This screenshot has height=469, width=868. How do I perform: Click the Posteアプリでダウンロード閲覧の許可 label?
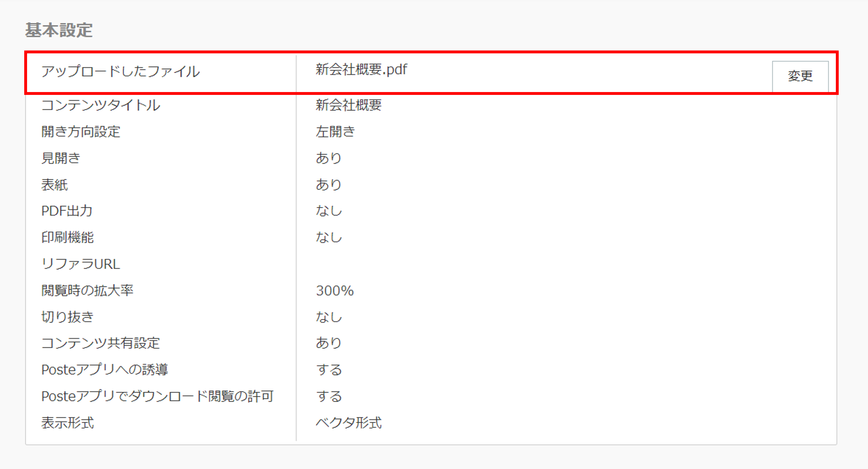(x=157, y=396)
